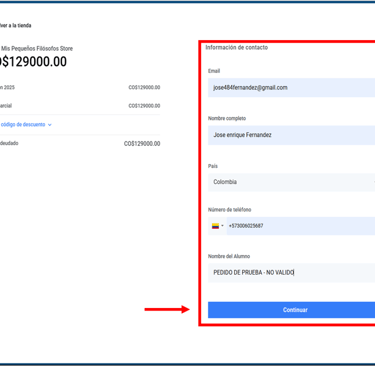The height and width of the screenshot is (366, 375).
Task: Edit the Email field with jose484fernandez@gmail.com
Action: [x=292, y=88]
